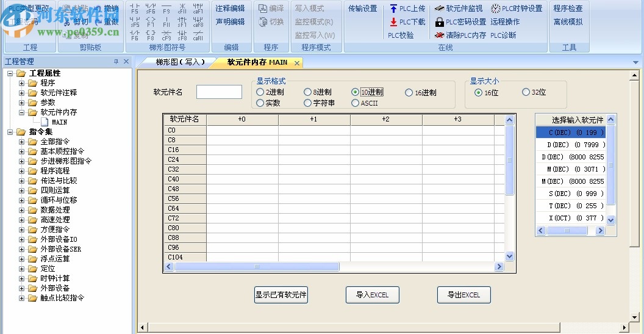
Task: Insert coil F7 symbol
Action: tap(151, 22)
